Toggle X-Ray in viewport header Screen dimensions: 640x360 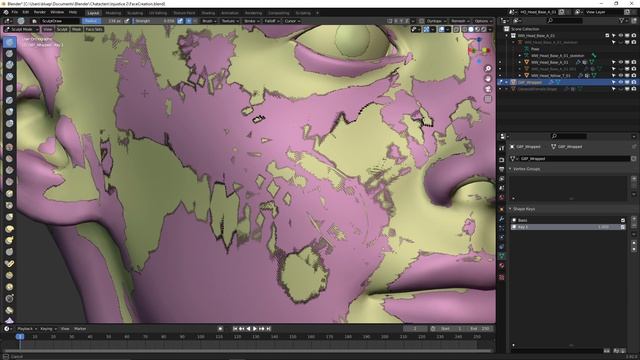click(456, 29)
